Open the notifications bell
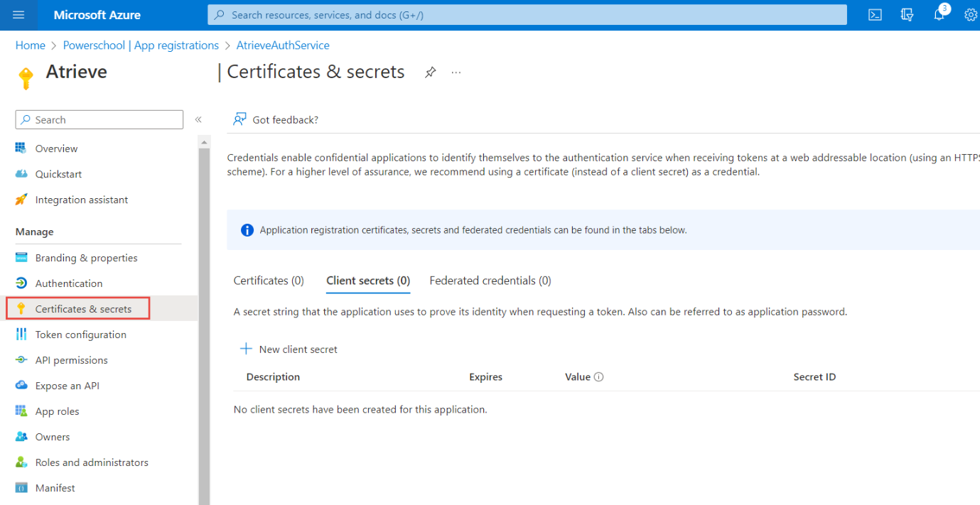980x505 pixels. coord(939,15)
